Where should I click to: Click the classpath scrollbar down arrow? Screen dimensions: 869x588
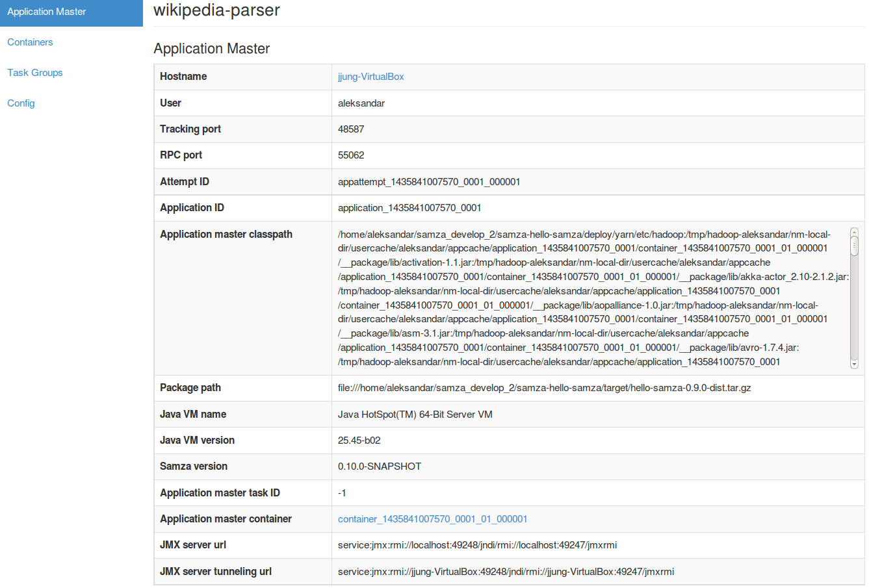click(854, 364)
